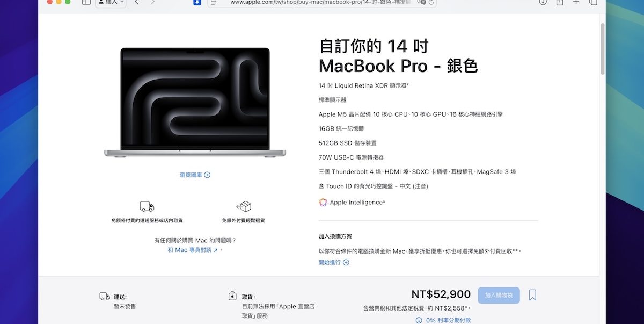644x324 pixels.
Task: Click the Share icon in the toolbar
Action: pyautogui.click(x=560, y=2)
